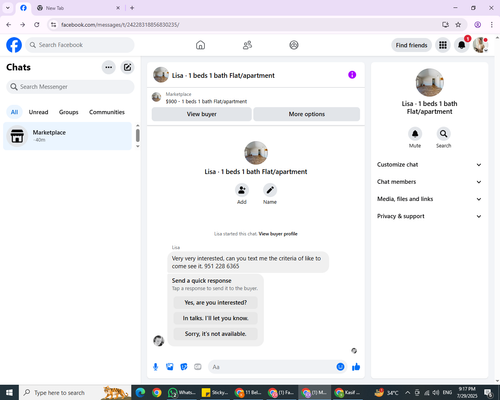Mute this conversation with bell icon
The image size is (500, 400).
(x=415, y=134)
